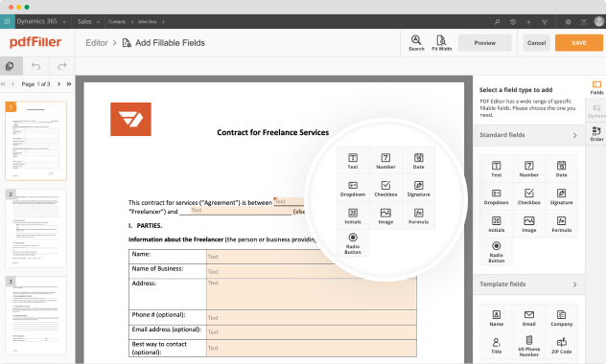The width and height of the screenshot is (606, 364).
Task: Switch to the Order tab
Action: point(596,134)
